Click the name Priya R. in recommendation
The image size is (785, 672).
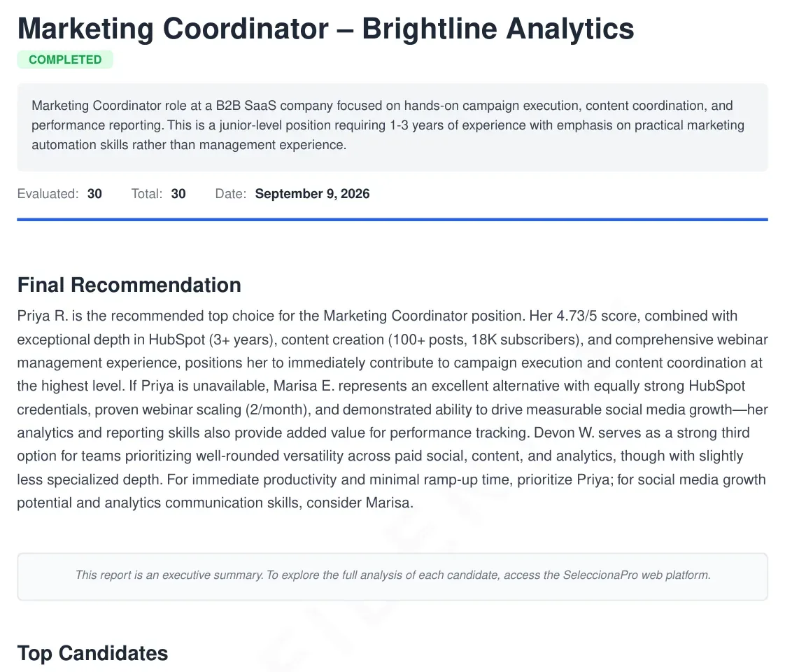pos(42,316)
